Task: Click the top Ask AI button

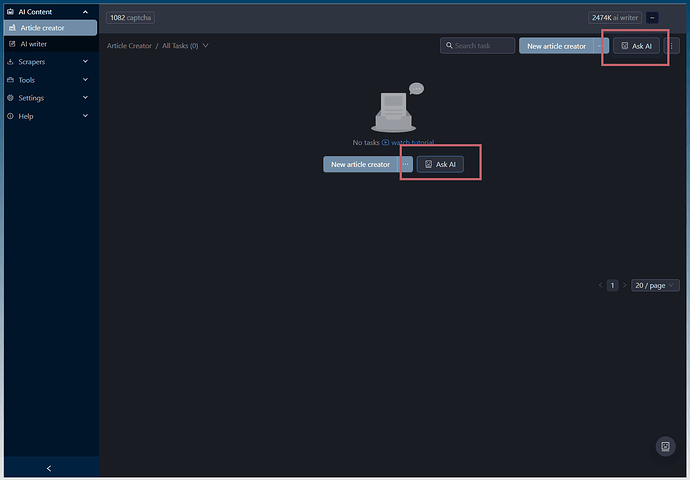Action: coord(636,46)
